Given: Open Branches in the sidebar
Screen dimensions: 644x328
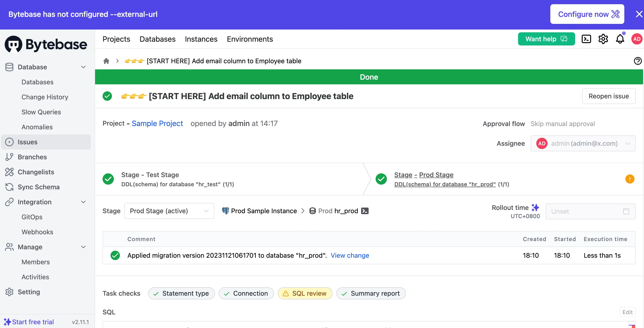Looking at the screenshot, I should pos(32,157).
